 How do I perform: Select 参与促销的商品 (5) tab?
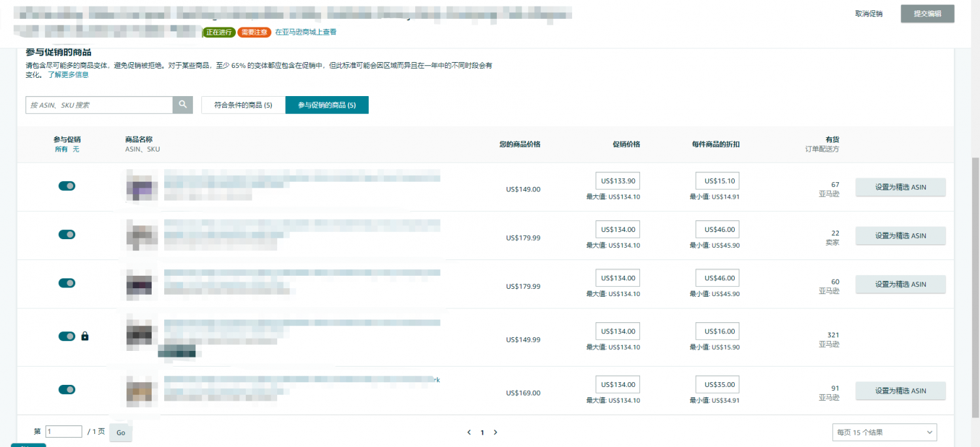click(327, 105)
